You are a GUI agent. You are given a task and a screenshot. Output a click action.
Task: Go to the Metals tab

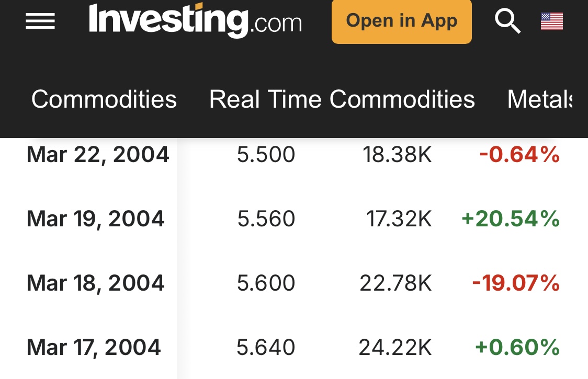(x=539, y=99)
